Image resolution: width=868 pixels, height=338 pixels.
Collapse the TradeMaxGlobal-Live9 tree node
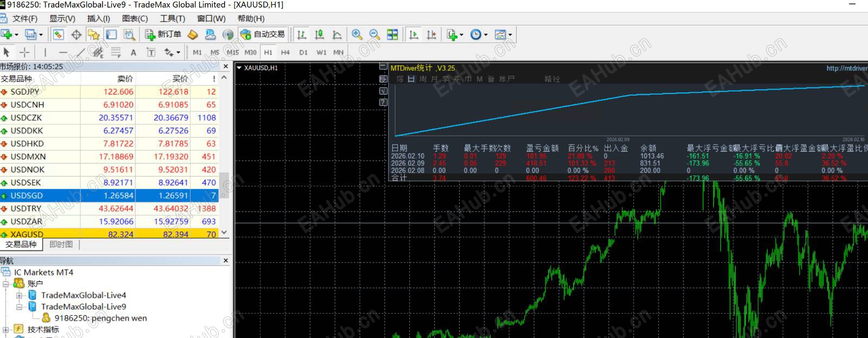[19, 307]
